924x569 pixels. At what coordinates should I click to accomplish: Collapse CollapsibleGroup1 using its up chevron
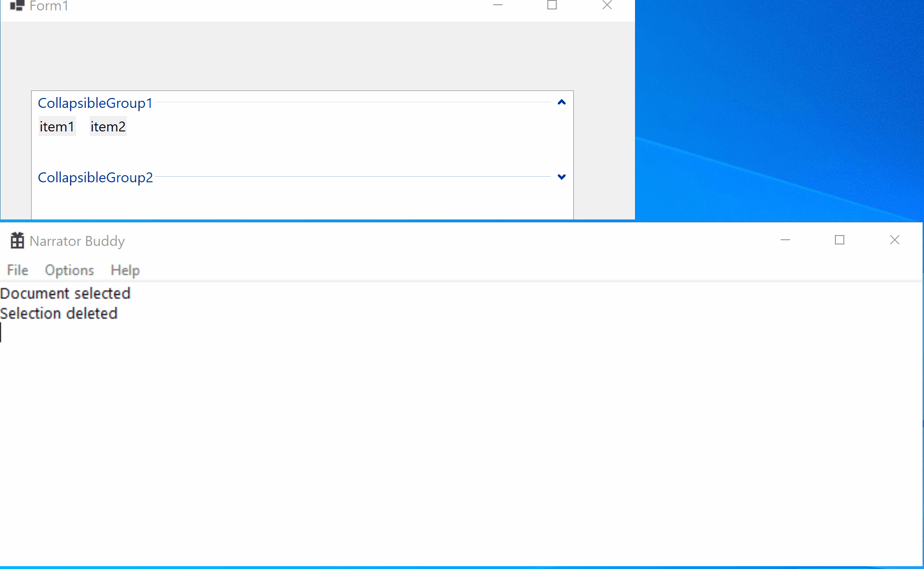[561, 102]
